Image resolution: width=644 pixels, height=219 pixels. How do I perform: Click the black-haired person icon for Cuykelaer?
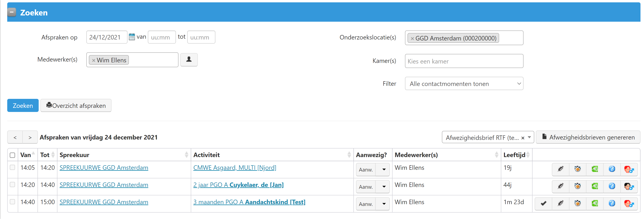[x=629, y=186]
